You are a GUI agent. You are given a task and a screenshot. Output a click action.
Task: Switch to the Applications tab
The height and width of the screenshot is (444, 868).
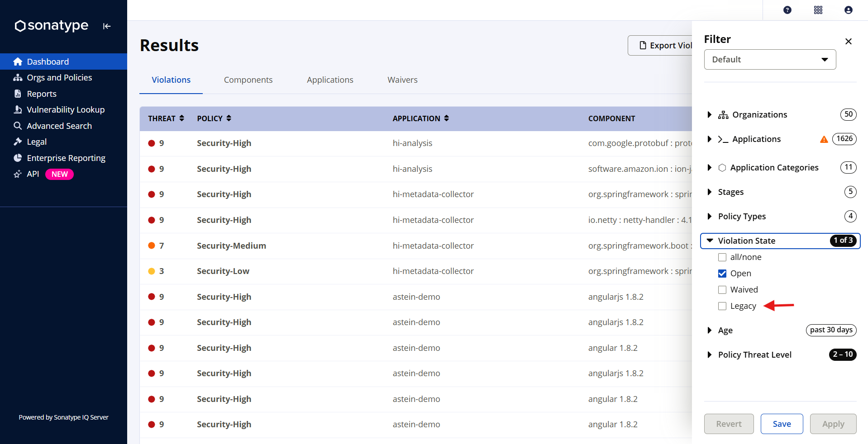click(330, 80)
